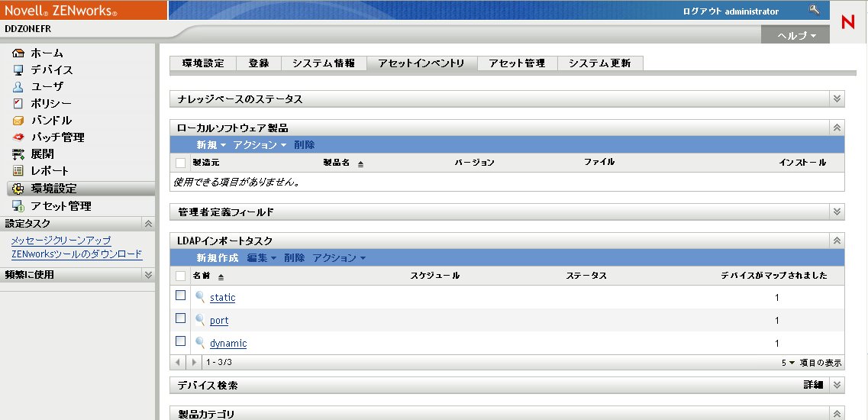Expand the ナレッジベースのステータス panel
868x420 pixels.
(837, 99)
